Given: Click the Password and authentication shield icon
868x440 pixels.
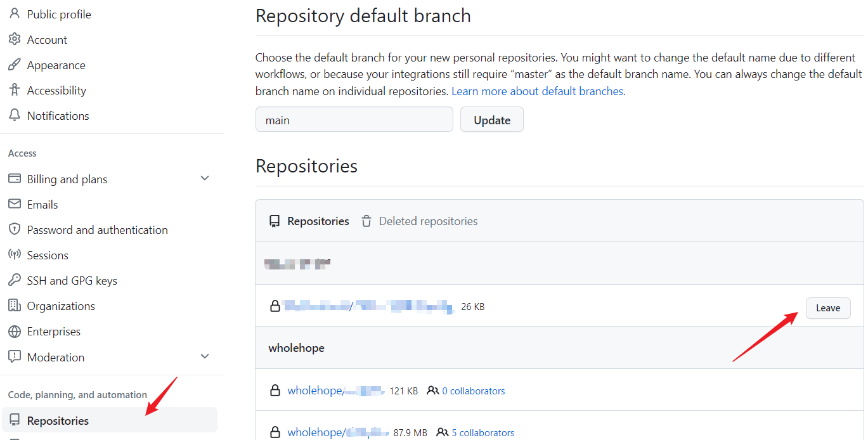Looking at the screenshot, I should tap(14, 230).
